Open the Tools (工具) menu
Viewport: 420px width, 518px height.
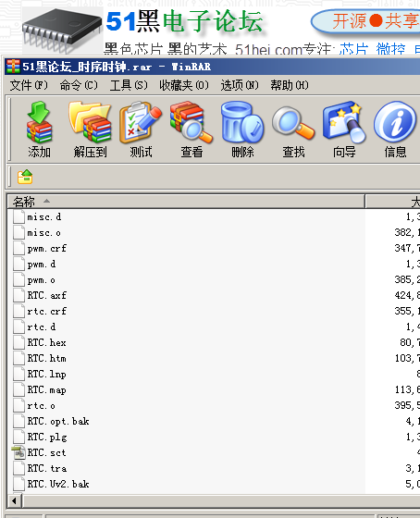[129, 85]
